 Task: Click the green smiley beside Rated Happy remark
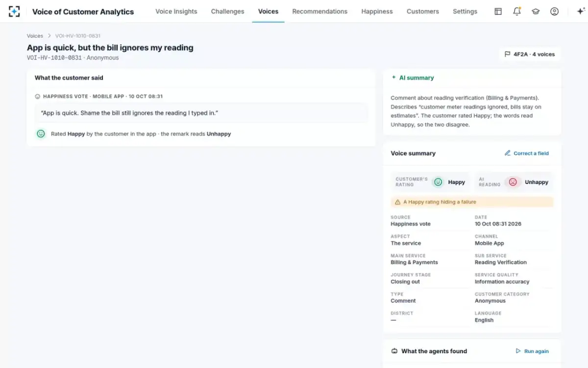pyautogui.click(x=41, y=133)
